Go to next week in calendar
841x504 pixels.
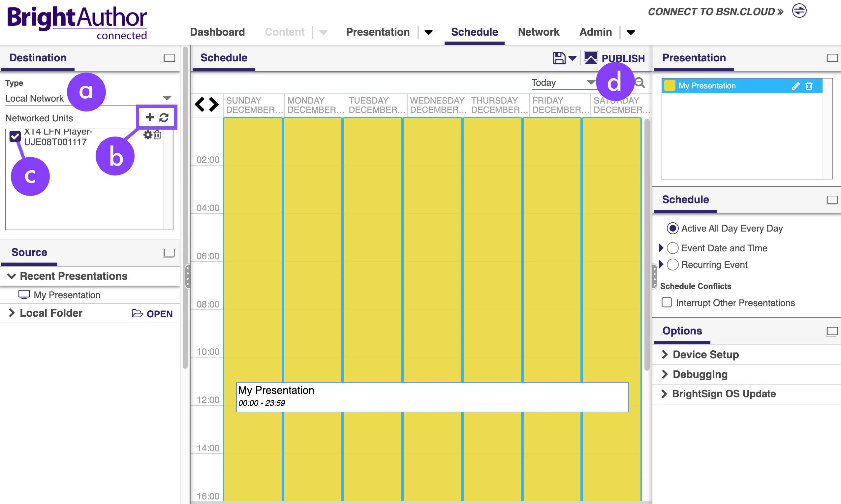click(x=214, y=104)
